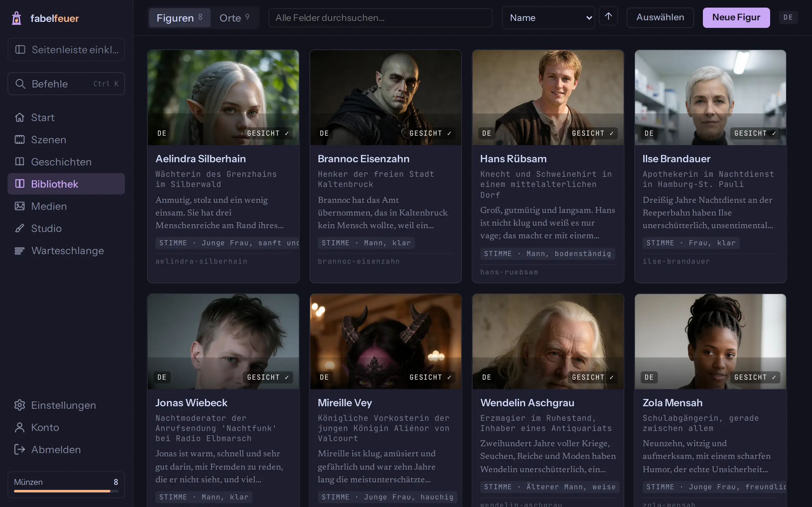Toggle the DE language switch top right

click(788, 17)
